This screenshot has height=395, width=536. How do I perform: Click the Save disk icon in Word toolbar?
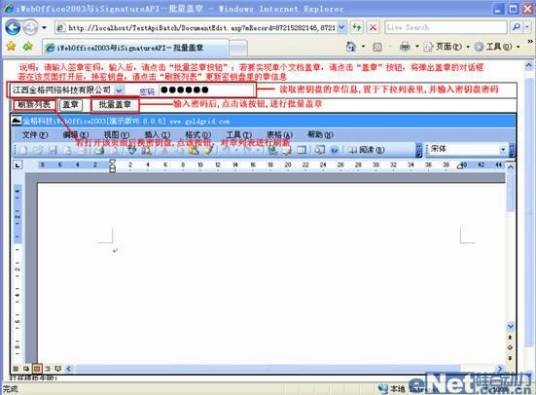(52, 150)
